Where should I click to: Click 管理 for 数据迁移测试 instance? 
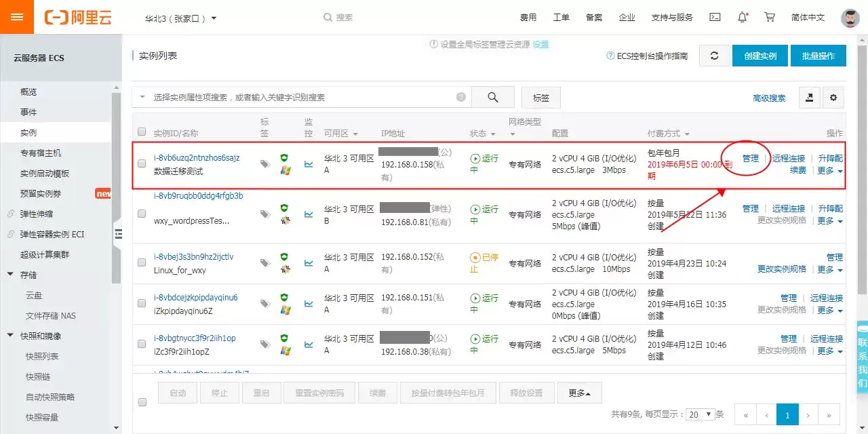[751, 158]
